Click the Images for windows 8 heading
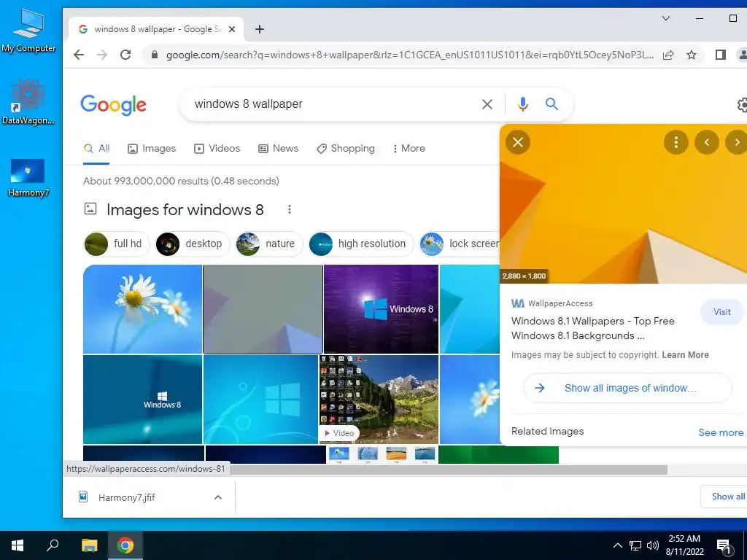Image resolution: width=747 pixels, height=560 pixels. click(x=185, y=209)
